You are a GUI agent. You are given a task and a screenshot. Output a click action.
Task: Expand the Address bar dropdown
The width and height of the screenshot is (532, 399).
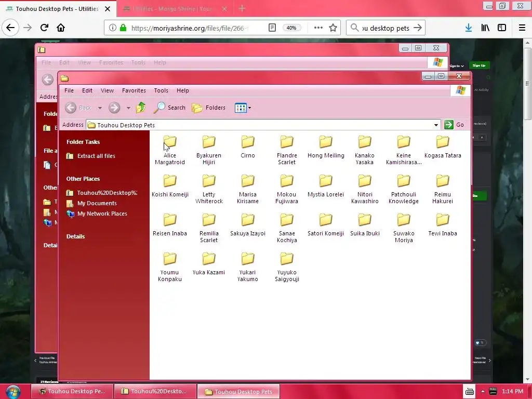tap(436, 125)
